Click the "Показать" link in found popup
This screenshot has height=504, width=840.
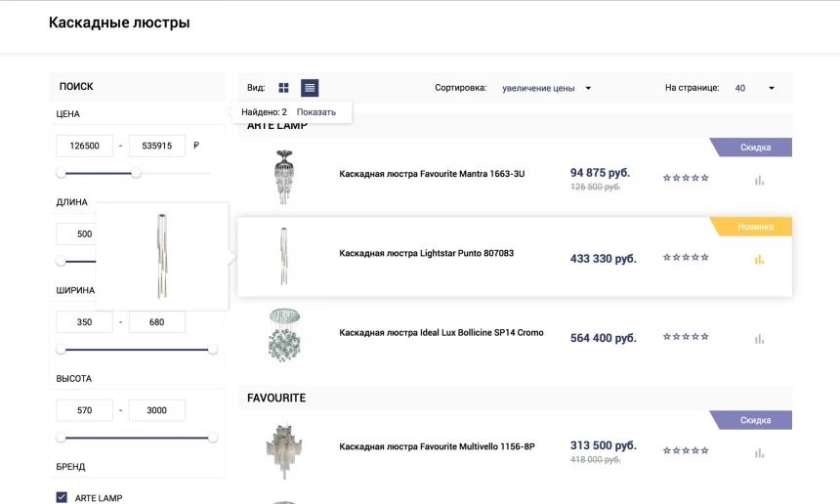click(x=316, y=112)
